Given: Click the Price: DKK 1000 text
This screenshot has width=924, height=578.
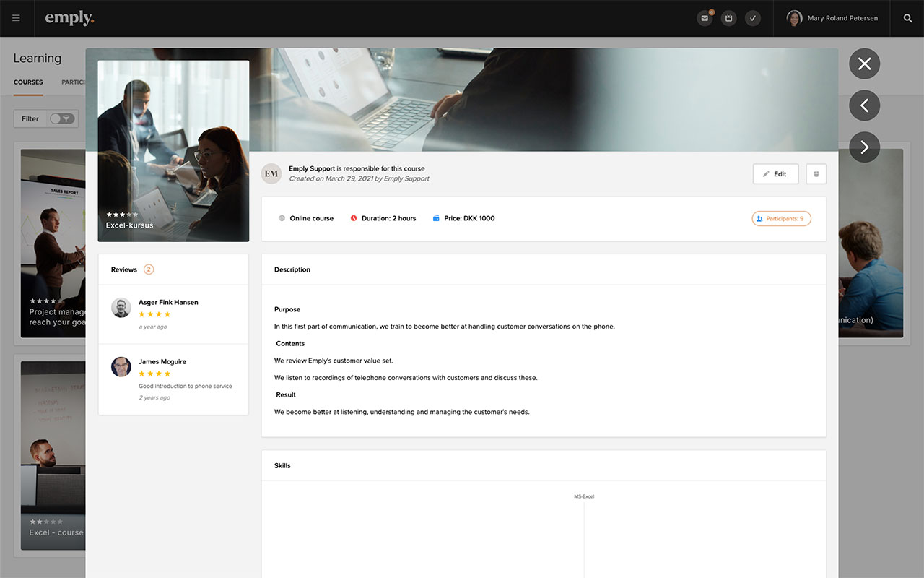Looking at the screenshot, I should pyautogui.click(x=469, y=218).
